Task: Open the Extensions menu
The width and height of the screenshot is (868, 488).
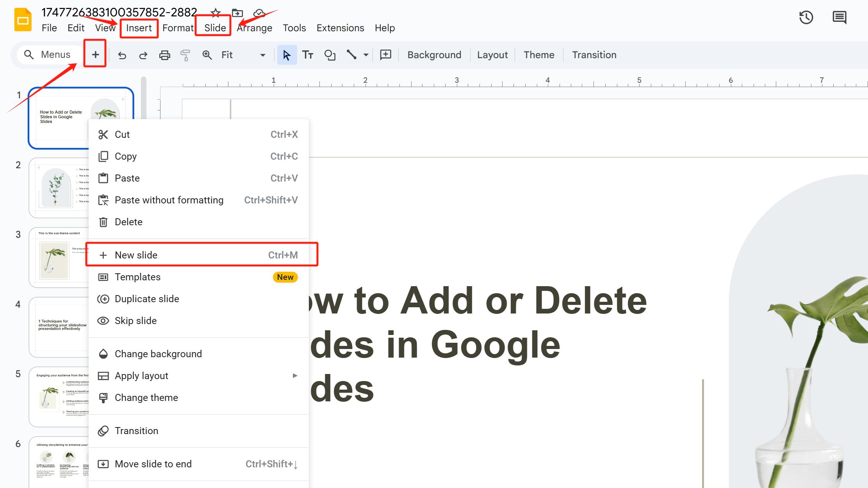Action: point(340,28)
